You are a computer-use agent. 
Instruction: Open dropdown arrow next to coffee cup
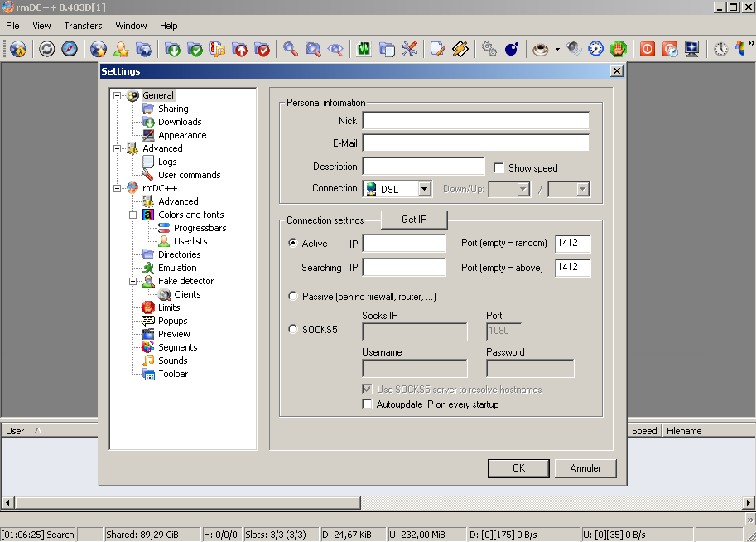point(557,49)
